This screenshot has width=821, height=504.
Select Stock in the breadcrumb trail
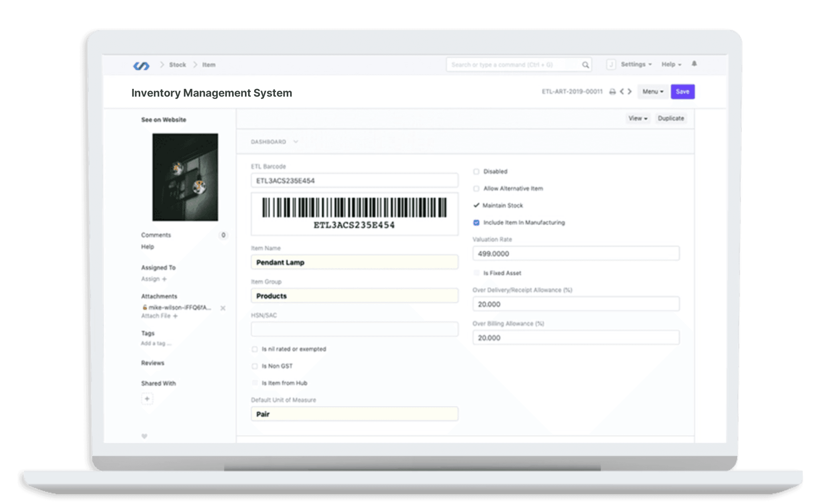pos(177,65)
